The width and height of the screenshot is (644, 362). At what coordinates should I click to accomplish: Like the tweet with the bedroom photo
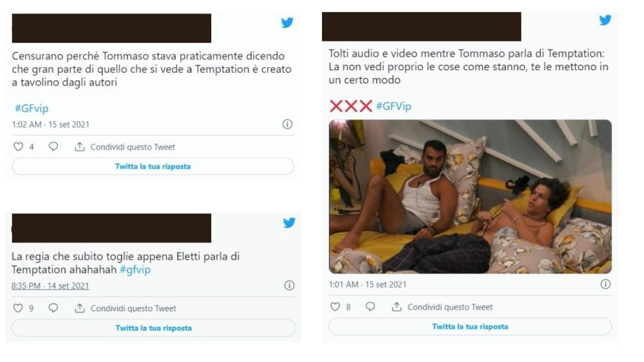[x=335, y=307]
